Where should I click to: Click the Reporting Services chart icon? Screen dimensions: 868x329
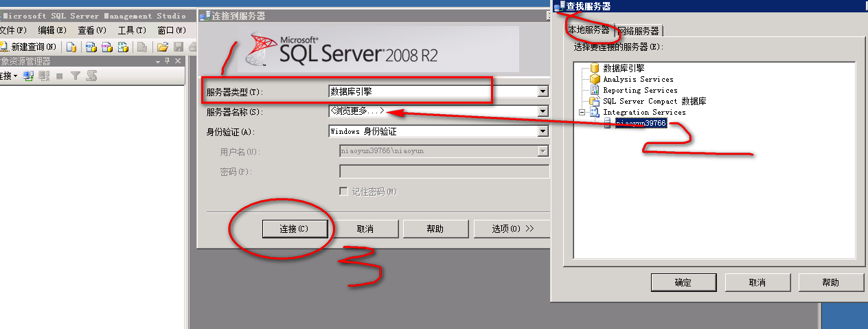(595, 90)
